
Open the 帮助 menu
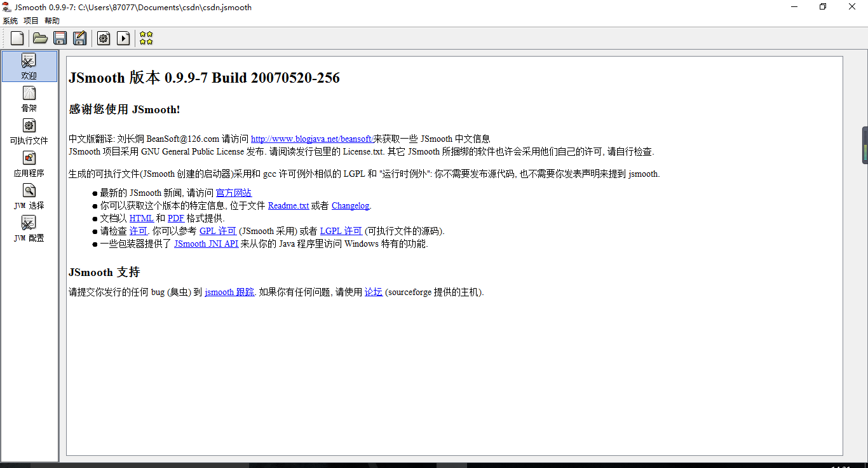[52, 21]
